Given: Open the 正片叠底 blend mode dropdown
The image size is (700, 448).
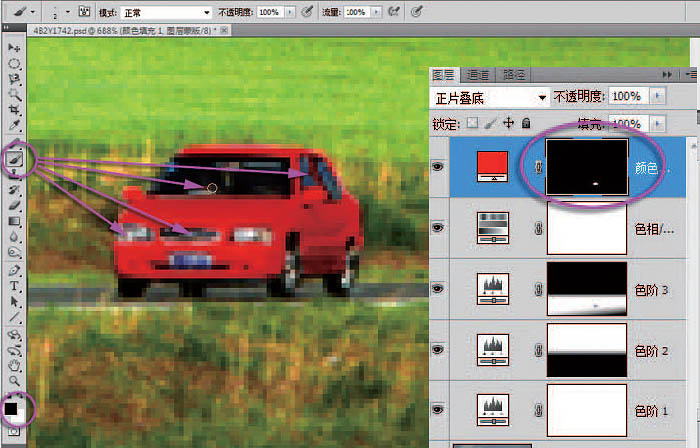Looking at the screenshot, I should (490, 97).
